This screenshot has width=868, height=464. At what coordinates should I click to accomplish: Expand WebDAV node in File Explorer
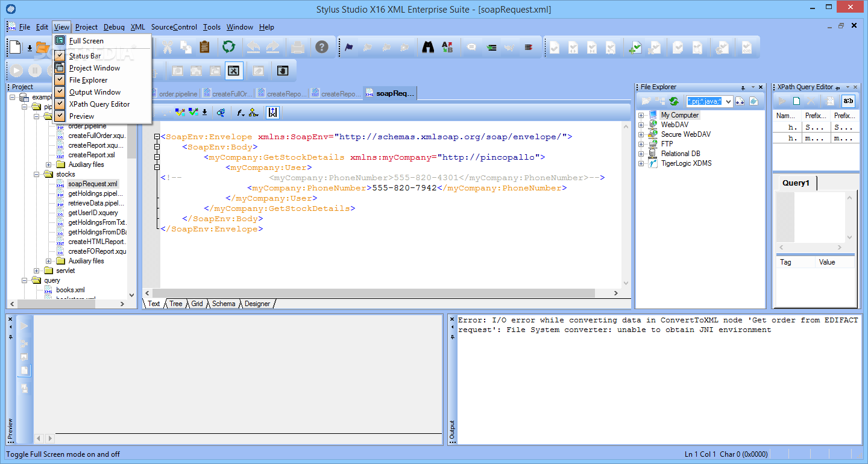(641, 125)
